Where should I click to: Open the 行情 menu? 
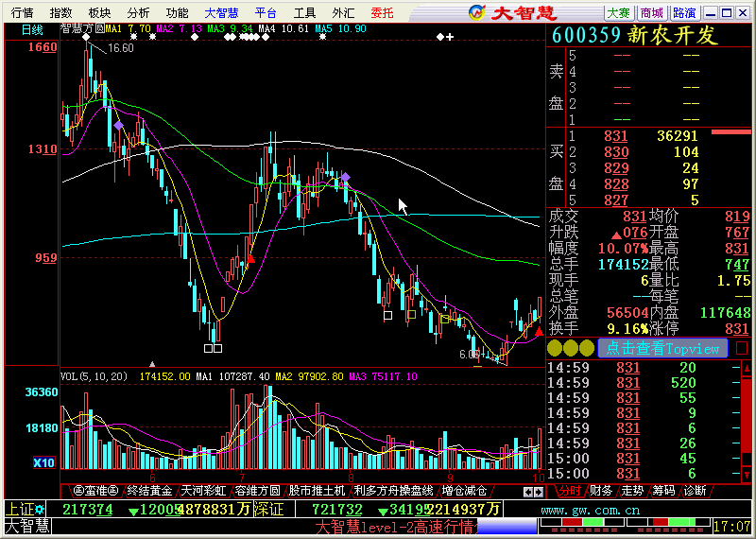pos(22,13)
